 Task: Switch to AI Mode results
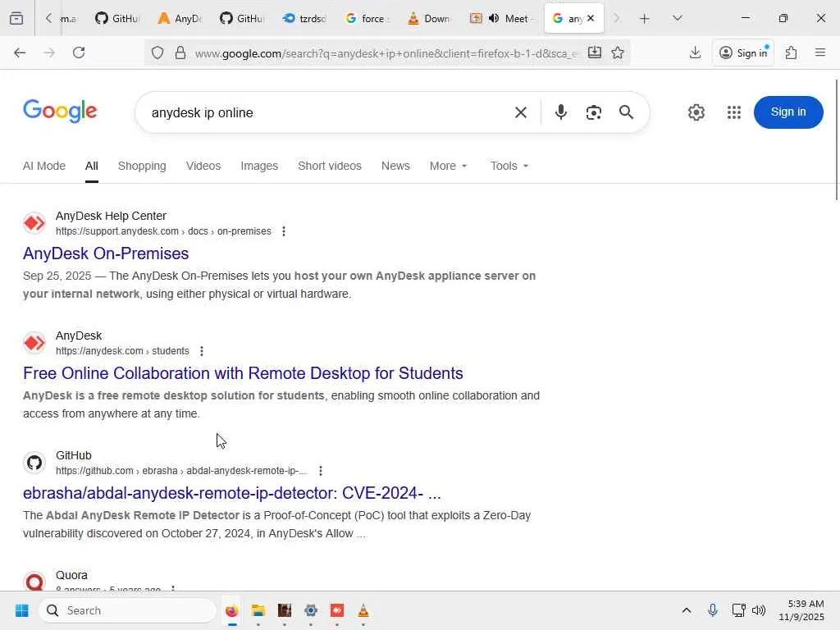click(x=44, y=166)
